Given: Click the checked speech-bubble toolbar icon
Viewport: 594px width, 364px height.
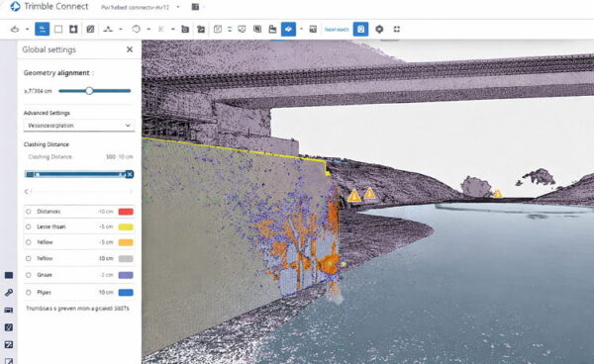Looking at the screenshot, I should (242, 29).
